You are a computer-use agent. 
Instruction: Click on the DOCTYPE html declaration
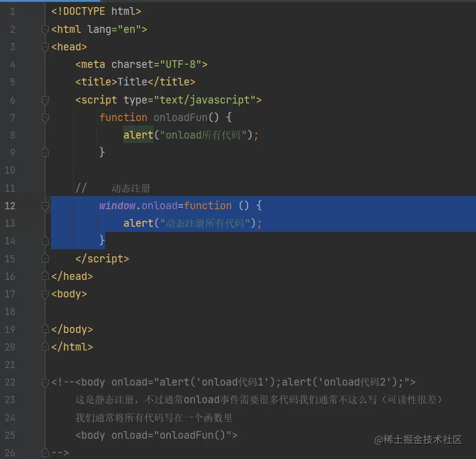pyautogui.click(x=96, y=12)
